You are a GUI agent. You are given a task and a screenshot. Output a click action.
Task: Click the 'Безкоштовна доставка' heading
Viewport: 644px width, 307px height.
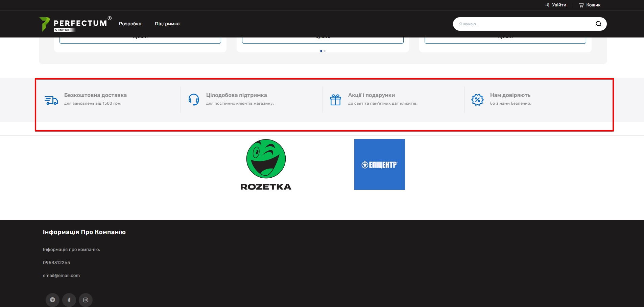[95, 95]
